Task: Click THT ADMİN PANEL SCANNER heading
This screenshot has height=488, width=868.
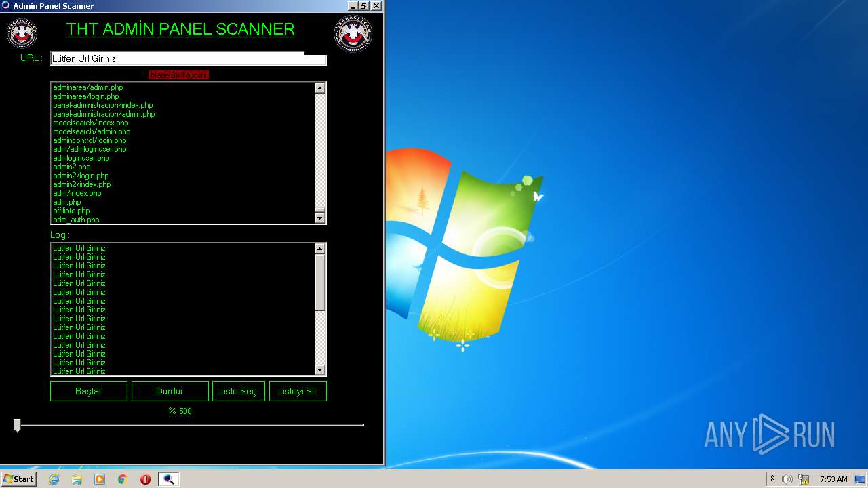Action: point(180,29)
